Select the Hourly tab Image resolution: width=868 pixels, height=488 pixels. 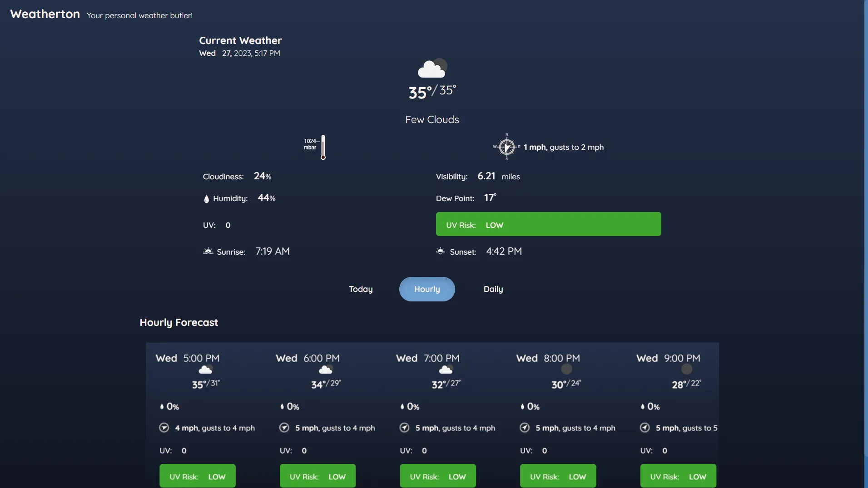click(x=427, y=289)
